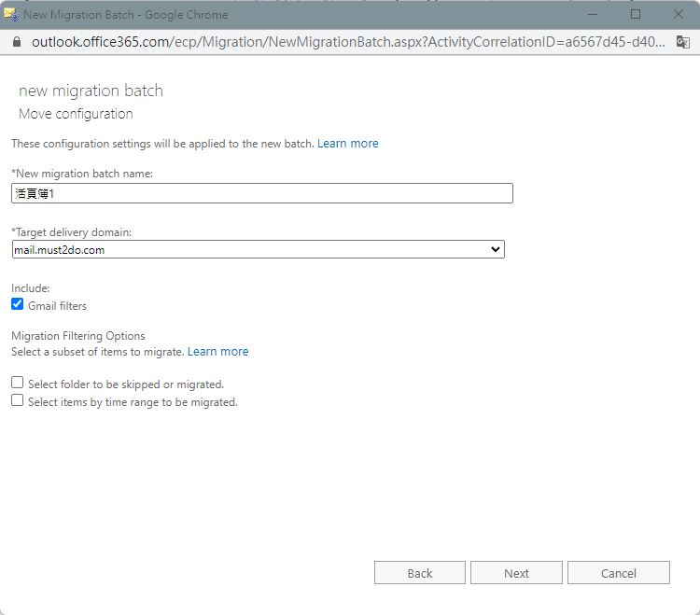Go back with the Back button
700x615 pixels.
click(x=420, y=573)
